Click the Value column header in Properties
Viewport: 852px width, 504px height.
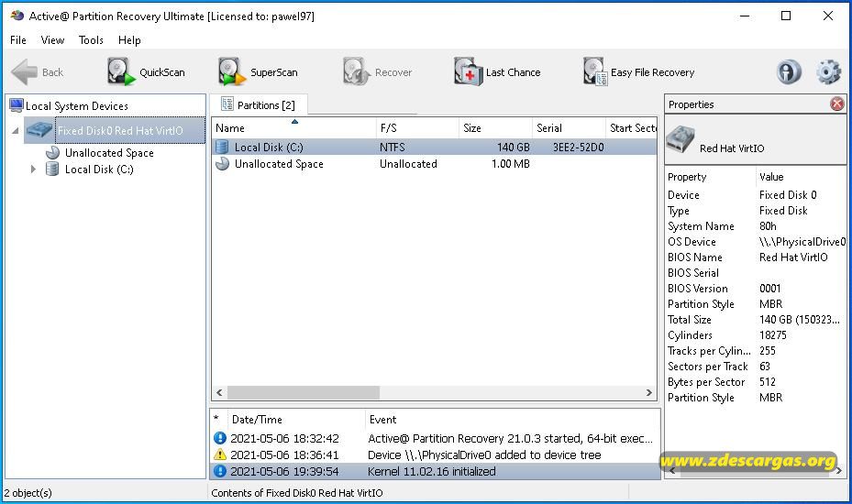pyautogui.click(x=802, y=177)
